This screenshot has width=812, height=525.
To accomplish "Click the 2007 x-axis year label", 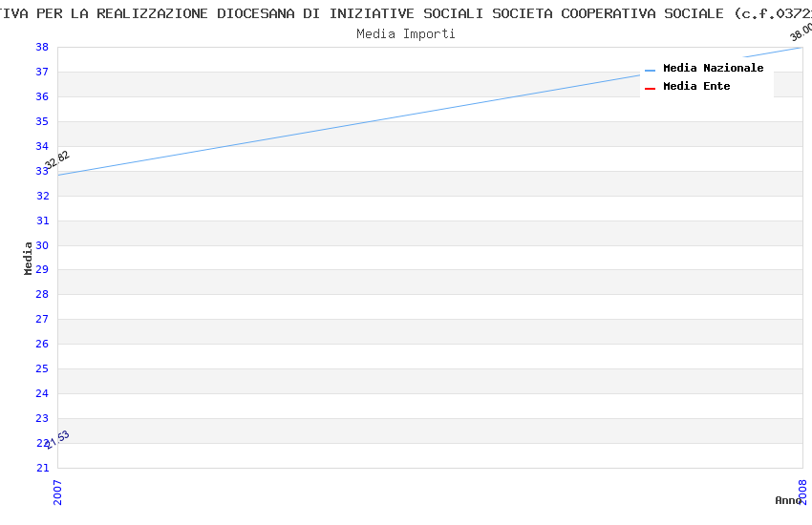I will point(58,491).
